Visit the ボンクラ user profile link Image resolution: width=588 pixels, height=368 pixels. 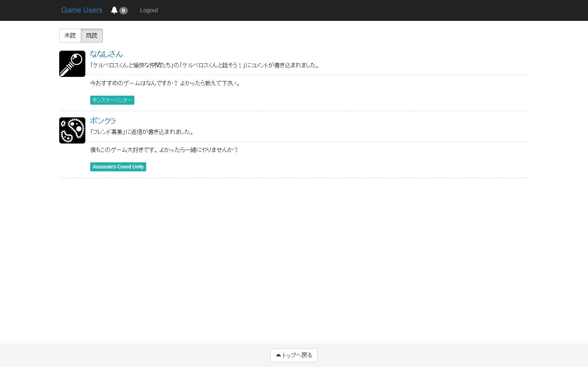point(103,121)
